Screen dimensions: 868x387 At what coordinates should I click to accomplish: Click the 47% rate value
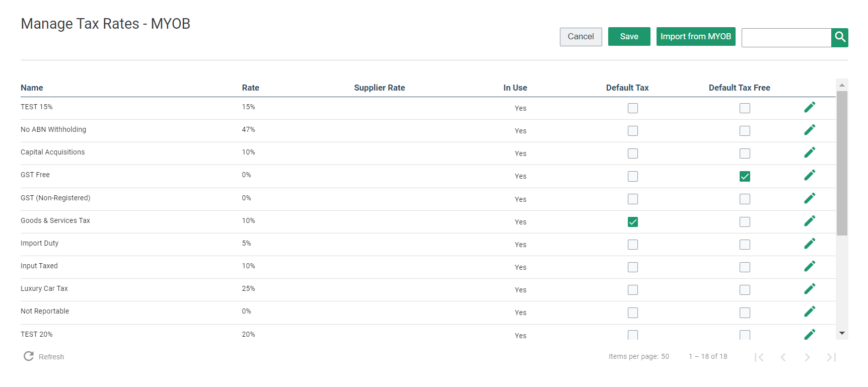click(x=248, y=129)
